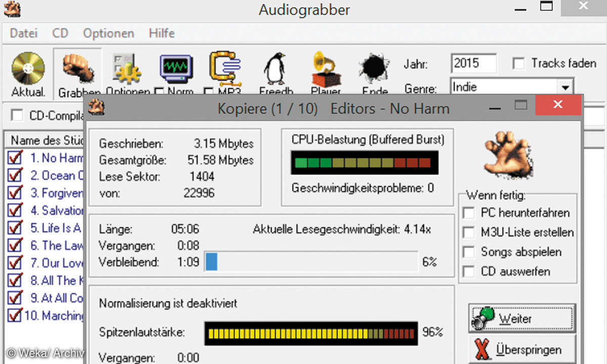
Task: Check the Songs abspielen option
Action: (469, 252)
